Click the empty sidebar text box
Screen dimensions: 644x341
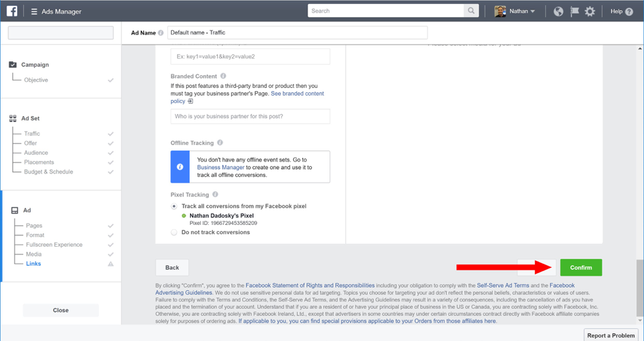pyautogui.click(x=61, y=33)
